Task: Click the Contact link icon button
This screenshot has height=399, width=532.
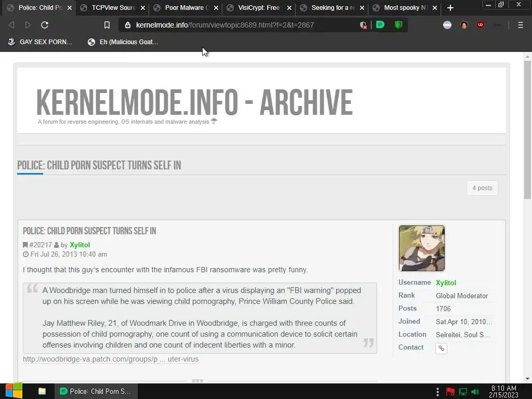Action: [441, 348]
